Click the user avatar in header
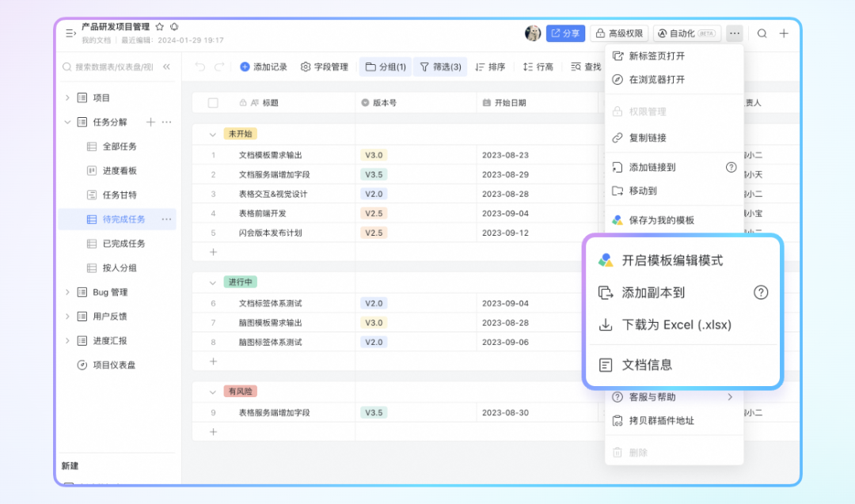The height and width of the screenshot is (504, 855). [533, 33]
